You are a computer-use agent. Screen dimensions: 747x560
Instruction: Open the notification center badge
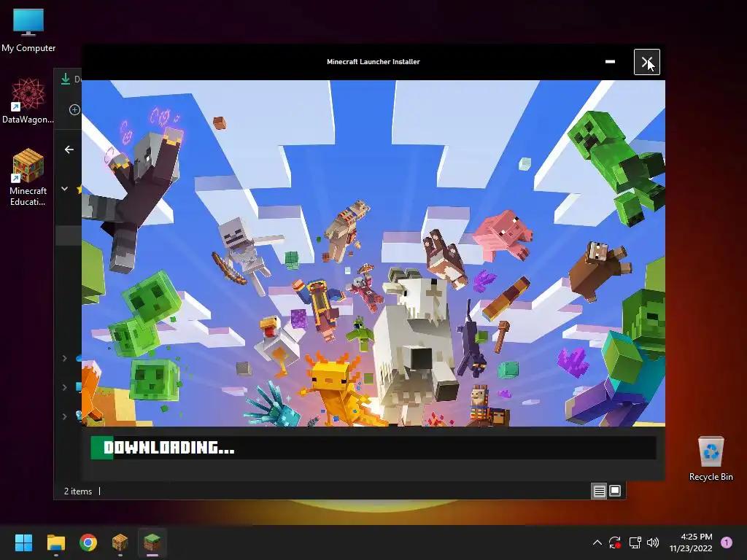coord(727,542)
